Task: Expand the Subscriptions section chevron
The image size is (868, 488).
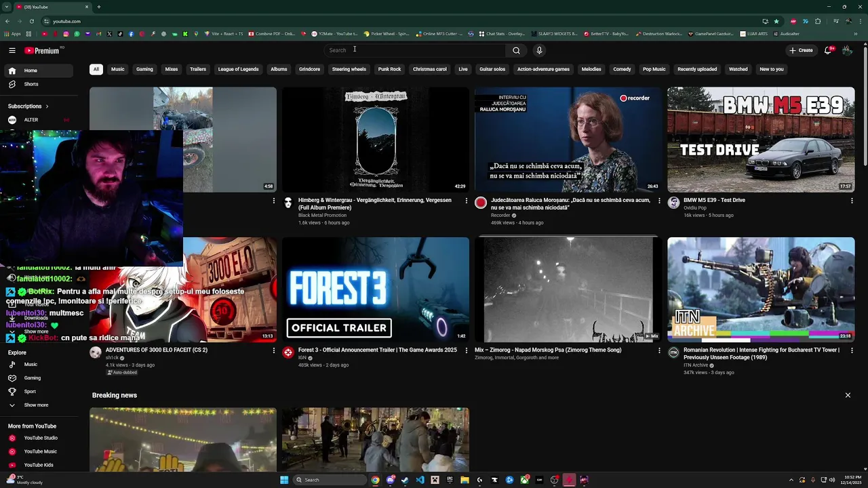Action: 47,106
